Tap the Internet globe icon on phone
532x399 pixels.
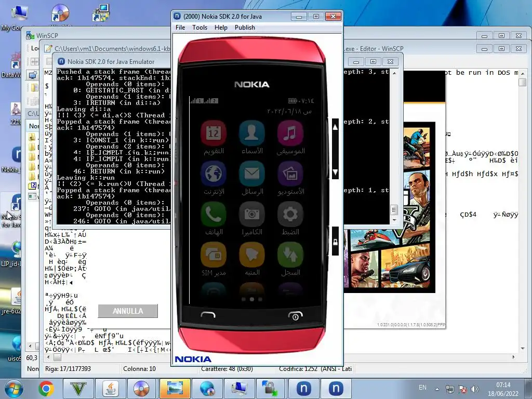(x=214, y=174)
